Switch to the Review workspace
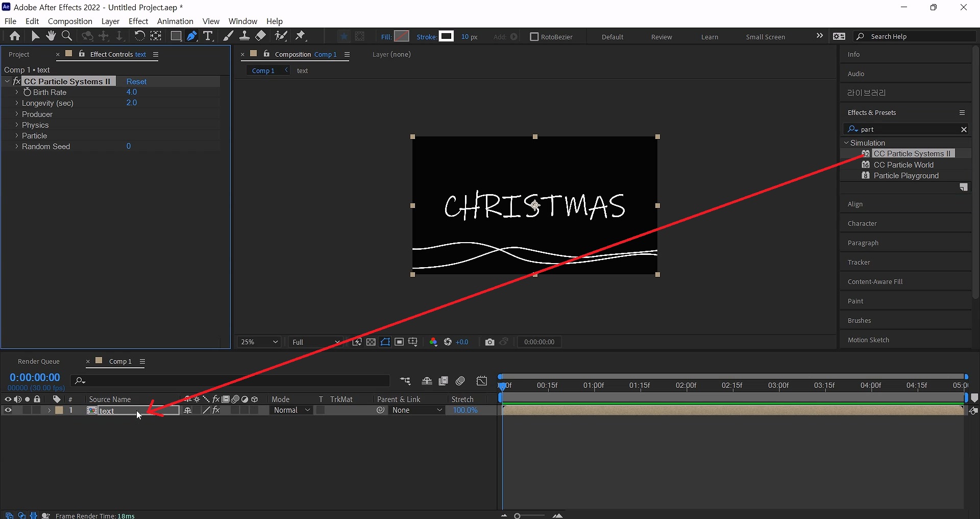The height and width of the screenshot is (519, 980). click(x=661, y=37)
